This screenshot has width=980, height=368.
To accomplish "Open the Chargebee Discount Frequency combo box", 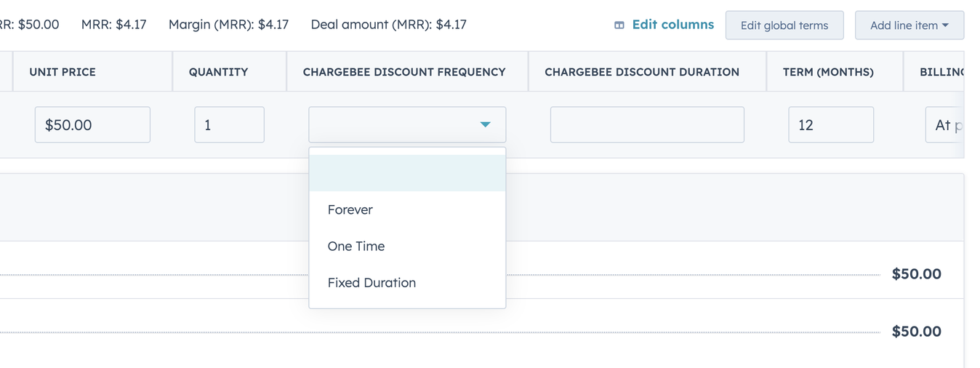I will point(407,125).
